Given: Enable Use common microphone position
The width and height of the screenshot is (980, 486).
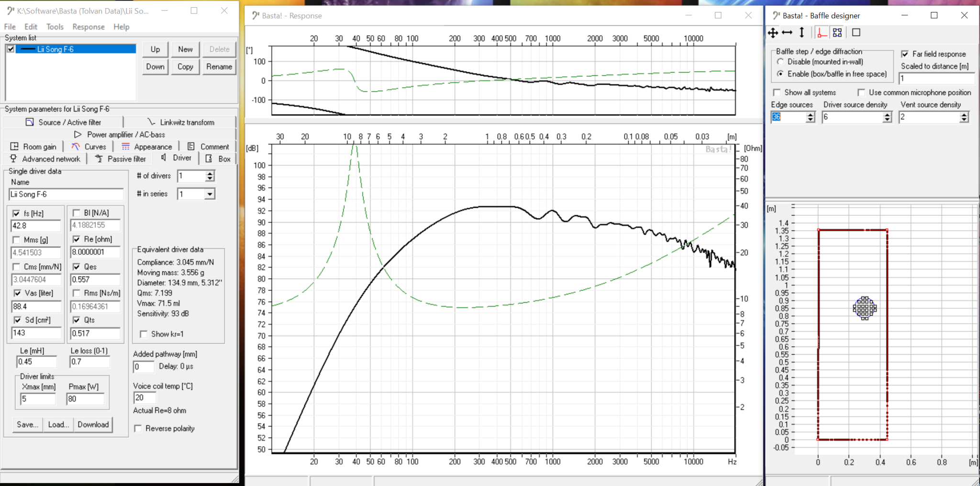Looking at the screenshot, I should [x=861, y=92].
